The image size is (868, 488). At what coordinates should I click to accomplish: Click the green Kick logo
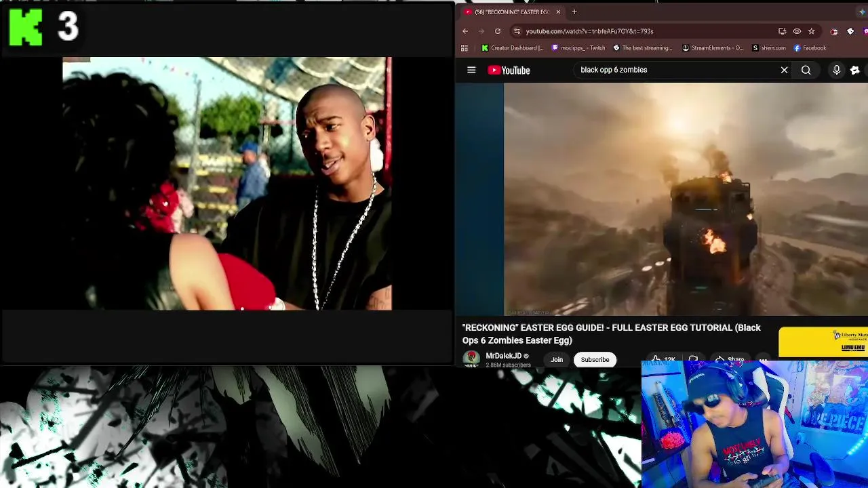point(26,27)
